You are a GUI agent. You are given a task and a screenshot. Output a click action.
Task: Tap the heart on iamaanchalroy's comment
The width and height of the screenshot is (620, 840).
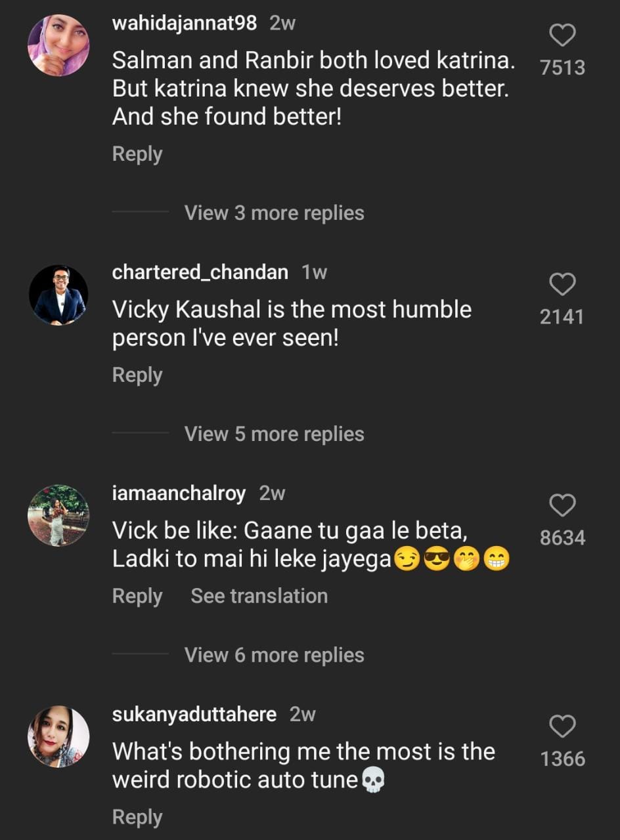point(562,505)
